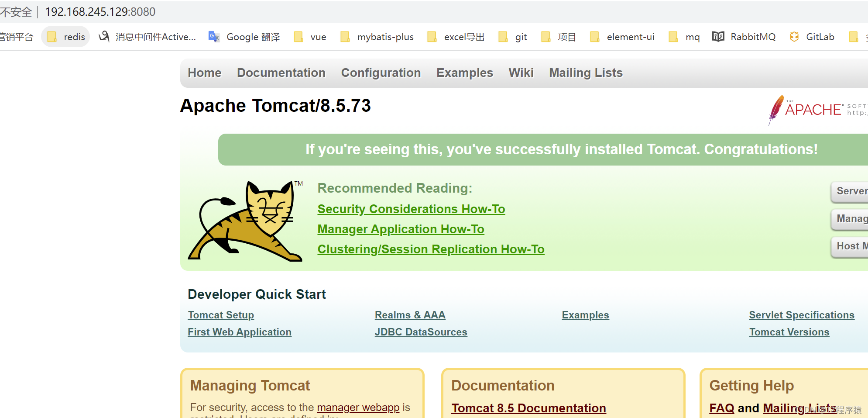Click the Host Manager button
Screen dimensions: 868x418
[x=849, y=246]
